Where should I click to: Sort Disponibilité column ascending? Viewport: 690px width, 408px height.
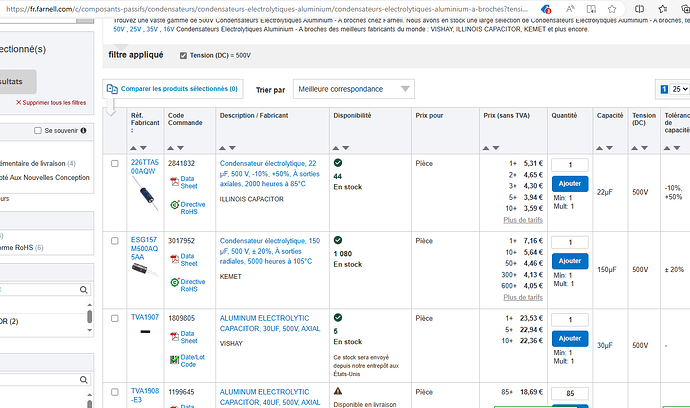pyautogui.click(x=336, y=148)
